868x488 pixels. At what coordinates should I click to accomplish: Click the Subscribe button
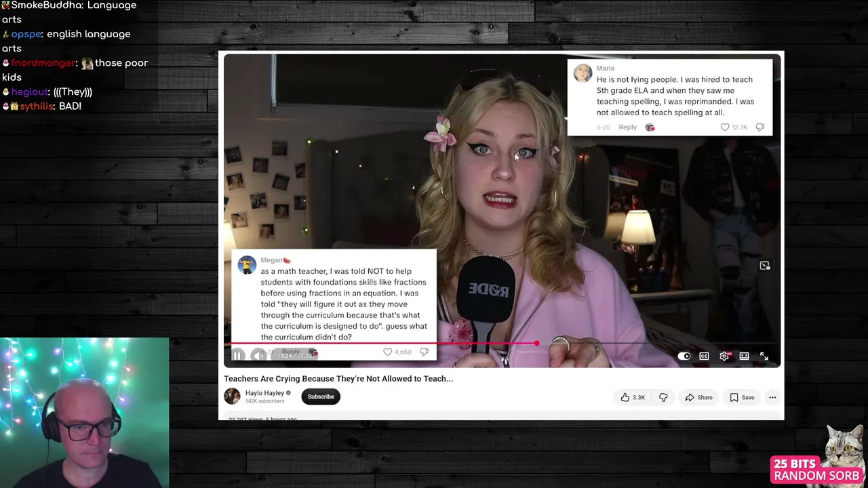(x=321, y=396)
